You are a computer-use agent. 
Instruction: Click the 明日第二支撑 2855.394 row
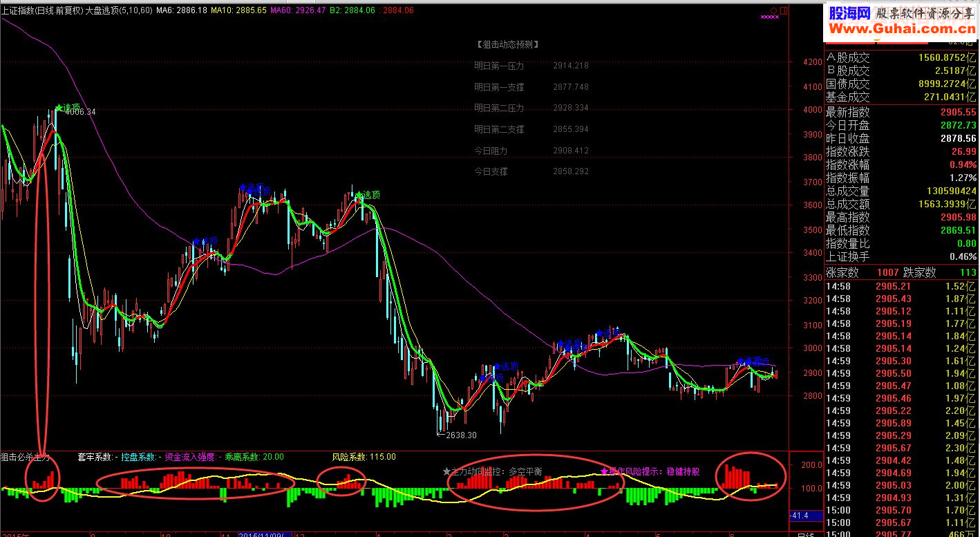tap(531, 129)
